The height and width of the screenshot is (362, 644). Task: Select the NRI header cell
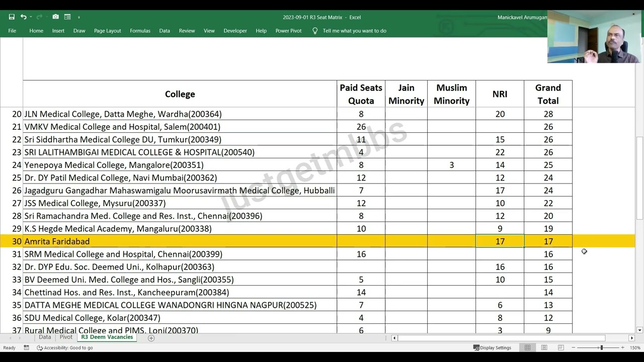coord(500,94)
